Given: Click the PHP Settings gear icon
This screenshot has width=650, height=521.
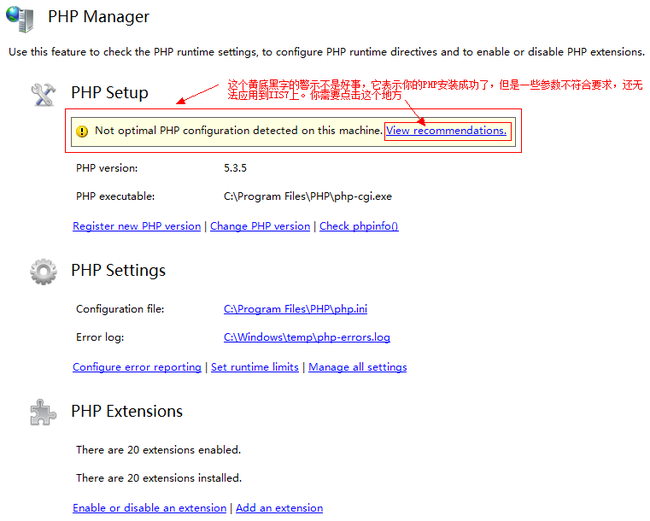Looking at the screenshot, I should [x=44, y=272].
